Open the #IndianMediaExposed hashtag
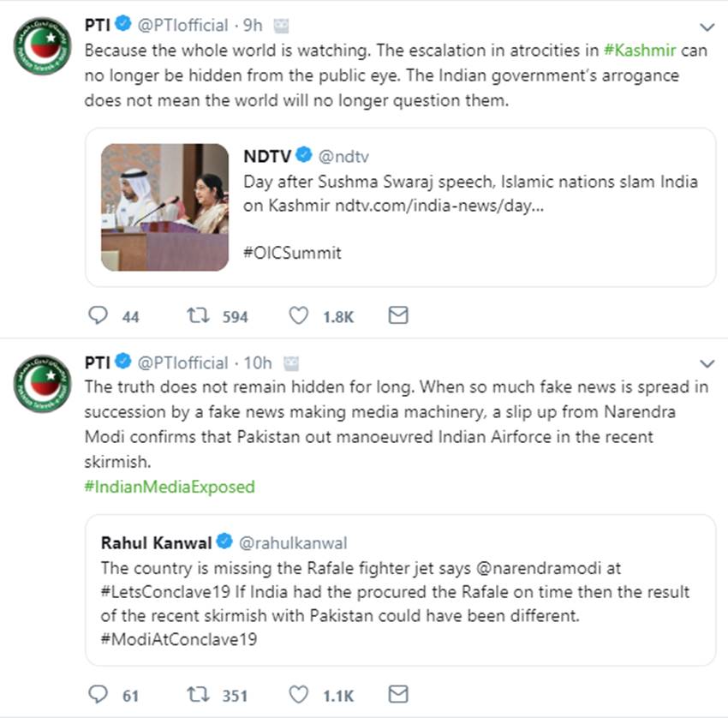The image size is (728, 718). pyautogui.click(x=170, y=487)
